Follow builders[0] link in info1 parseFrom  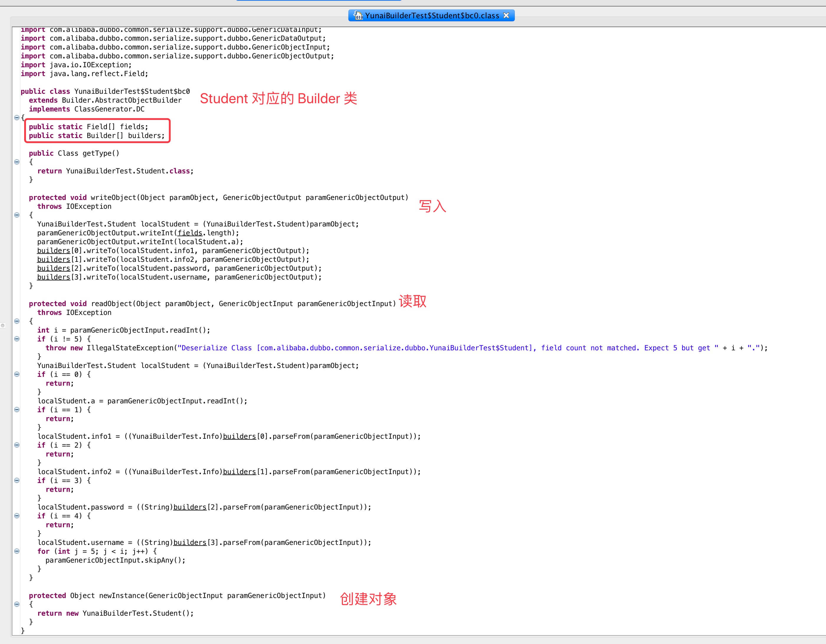coord(239,436)
